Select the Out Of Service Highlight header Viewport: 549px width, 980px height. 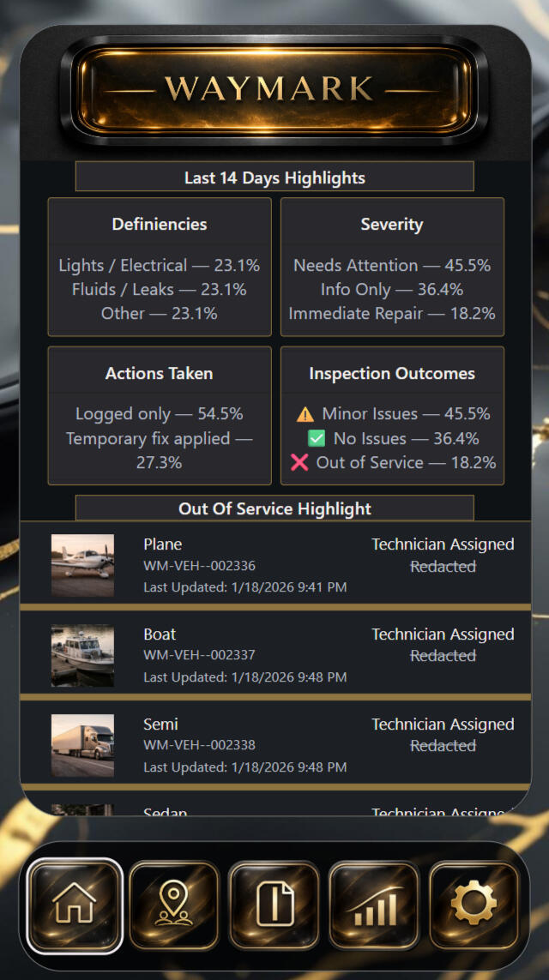coord(274,508)
